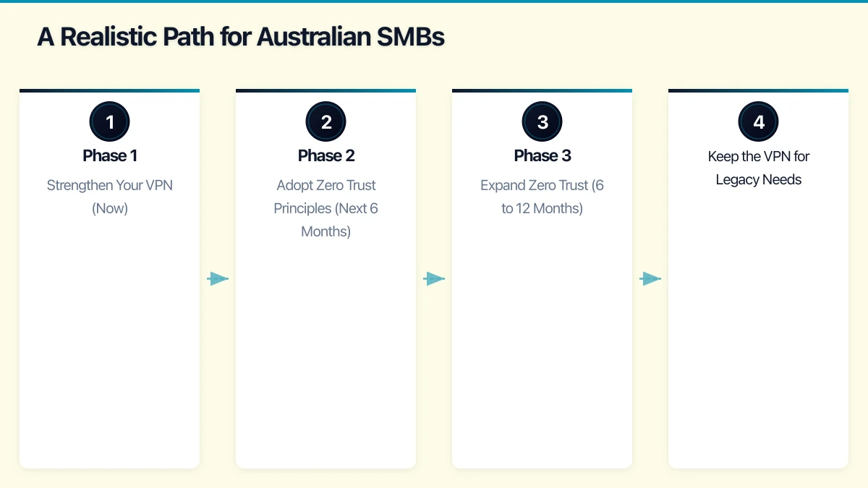Click "Keep the VPN for Legacy Needs" text
This screenshot has width=868, height=488.
(758, 168)
